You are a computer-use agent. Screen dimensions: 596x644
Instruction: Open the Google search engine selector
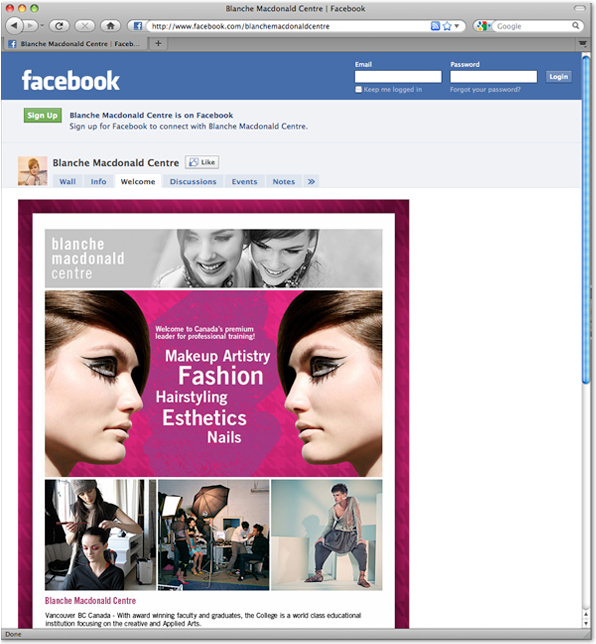(x=483, y=26)
